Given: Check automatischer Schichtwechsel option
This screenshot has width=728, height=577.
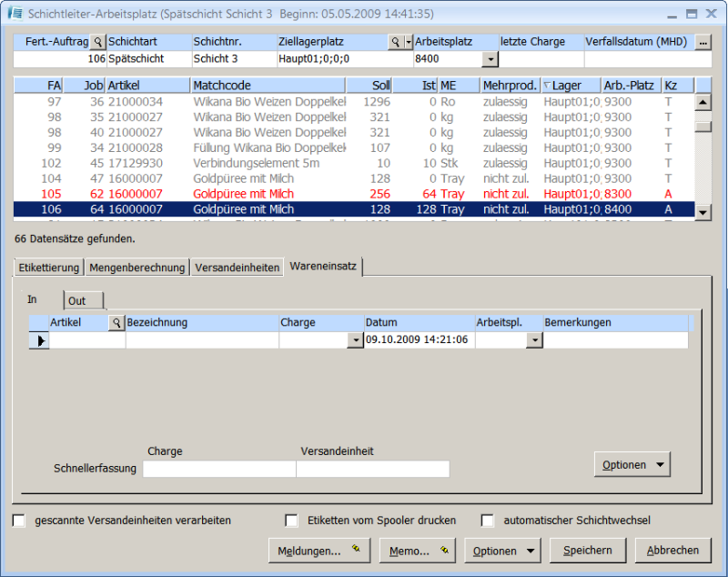Looking at the screenshot, I should click(488, 521).
